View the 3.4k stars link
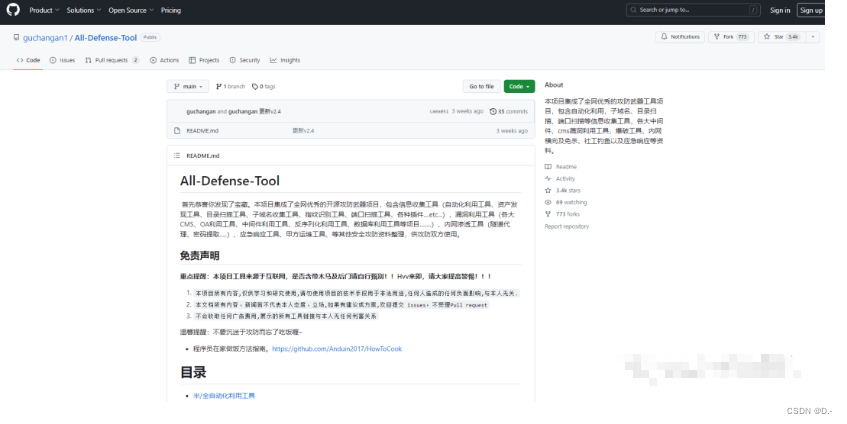The image size is (847, 424). coord(568,191)
